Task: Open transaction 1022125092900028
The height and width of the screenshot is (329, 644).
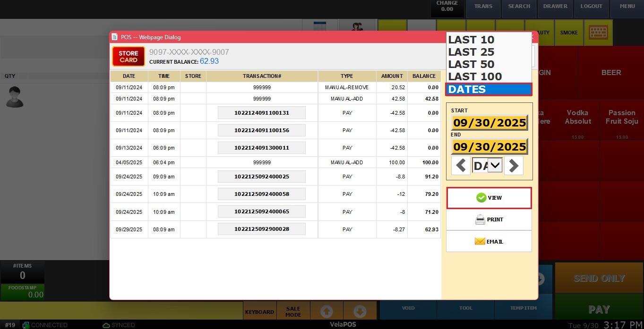Action: (261, 229)
